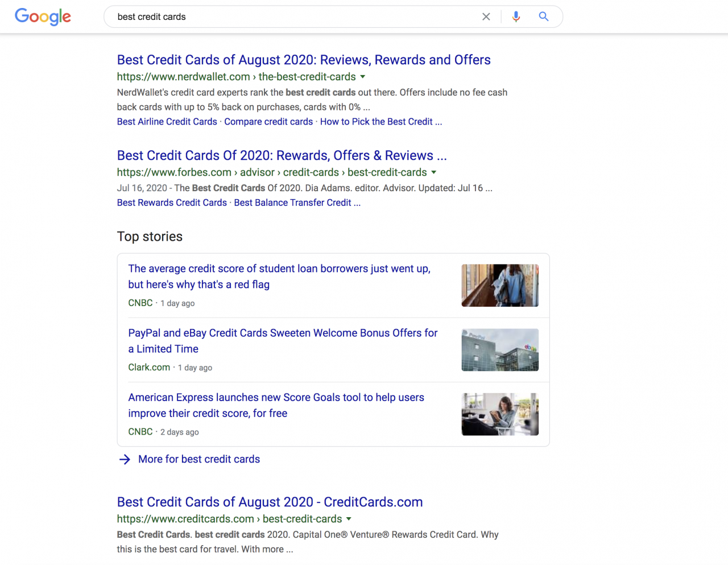The width and height of the screenshot is (728, 565).
Task: Expand dropdown arrow next to creditcards.com URL
Action: 349,519
